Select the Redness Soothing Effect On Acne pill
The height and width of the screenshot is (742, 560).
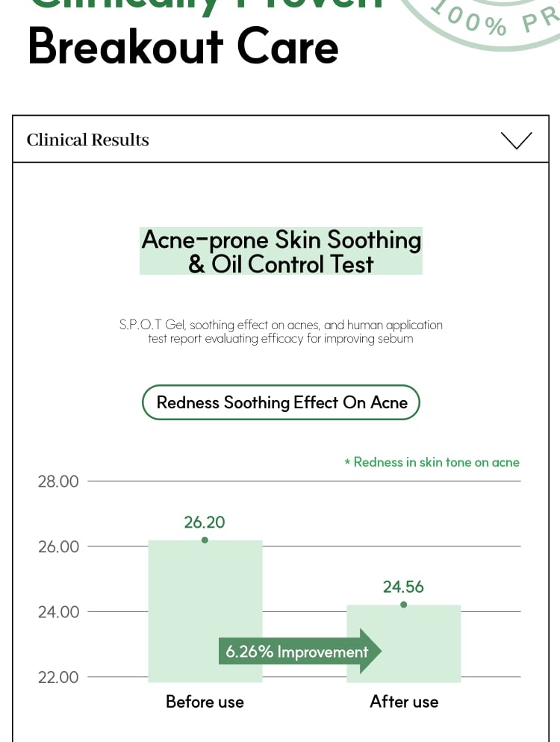pos(281,402)
